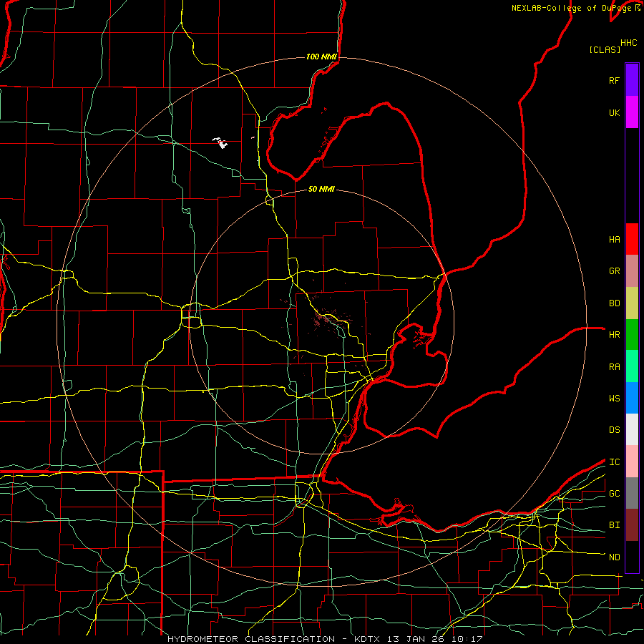Viewport: 644px width, 644px height.
Task: Click the 100 NMI range ring label
Action: coord(321,57)
